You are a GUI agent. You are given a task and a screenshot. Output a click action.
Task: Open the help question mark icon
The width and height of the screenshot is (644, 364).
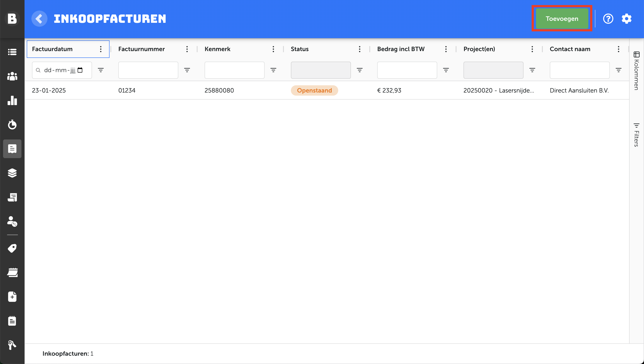click(608, 19)
